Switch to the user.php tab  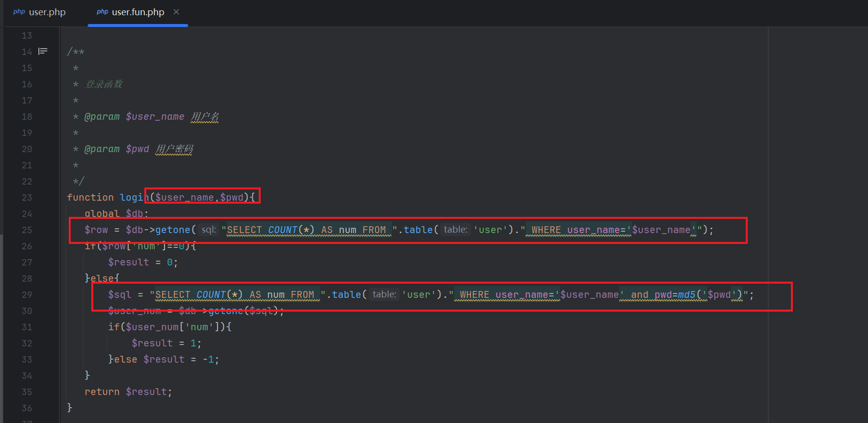[x=40, y=12]
